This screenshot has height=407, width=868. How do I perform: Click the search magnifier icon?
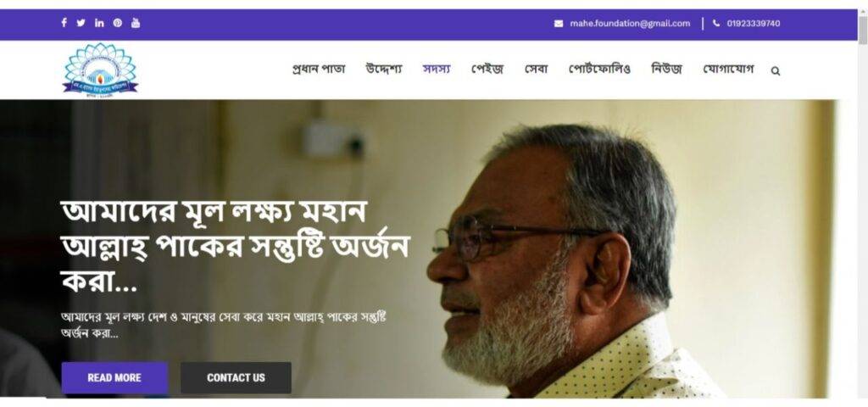click(x=776, y=71)
